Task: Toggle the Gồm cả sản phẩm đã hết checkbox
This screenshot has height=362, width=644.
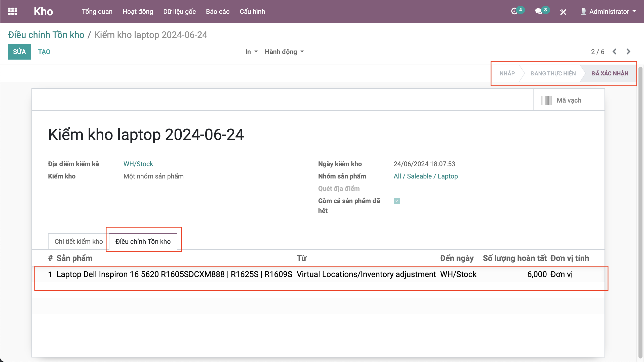Action: (396, 201)
